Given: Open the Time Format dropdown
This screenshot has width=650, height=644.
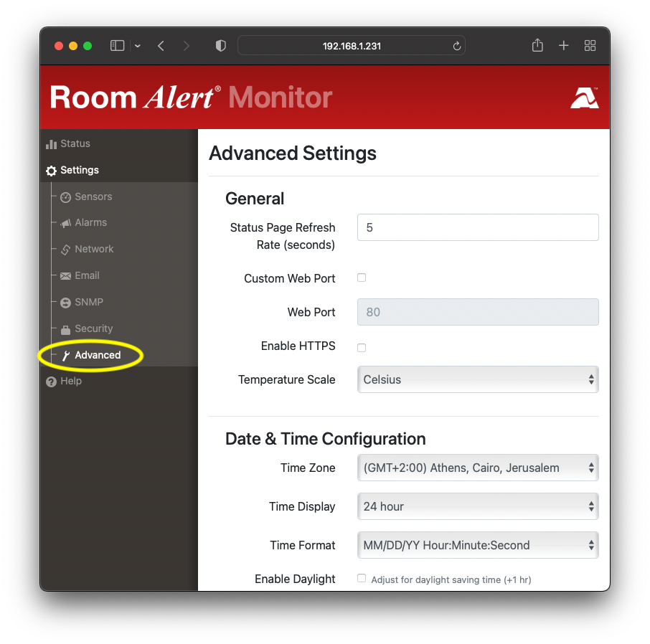Looking at the screenshot, I should (477, 545).
